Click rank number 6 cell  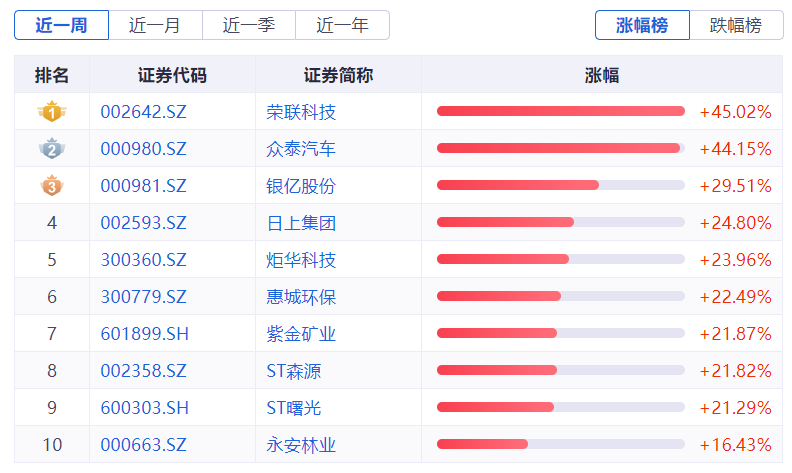[x=52, y=297]
